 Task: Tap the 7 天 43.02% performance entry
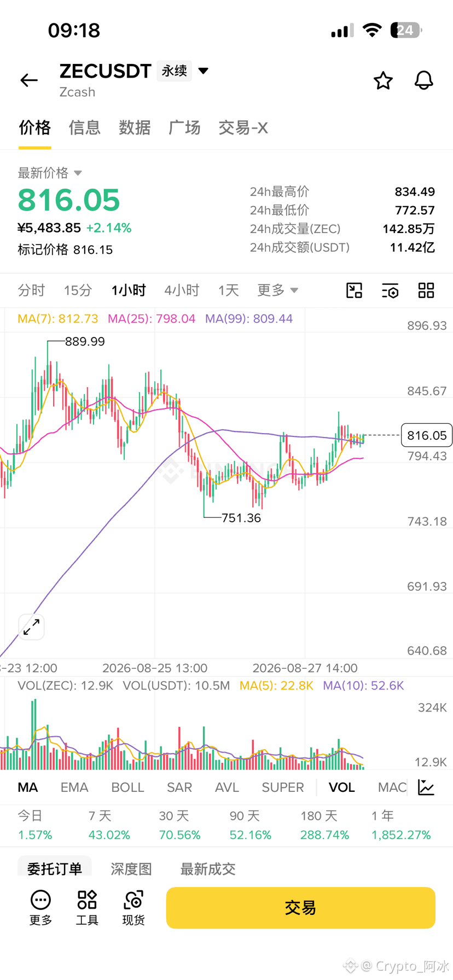109,826
